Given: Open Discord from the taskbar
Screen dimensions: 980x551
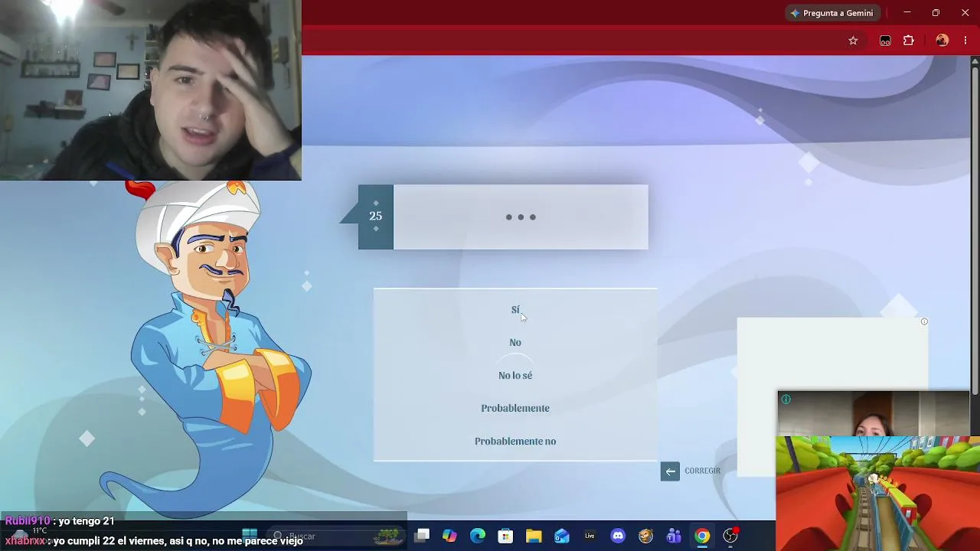Looking at the screenshot, I should coord(618,536).
